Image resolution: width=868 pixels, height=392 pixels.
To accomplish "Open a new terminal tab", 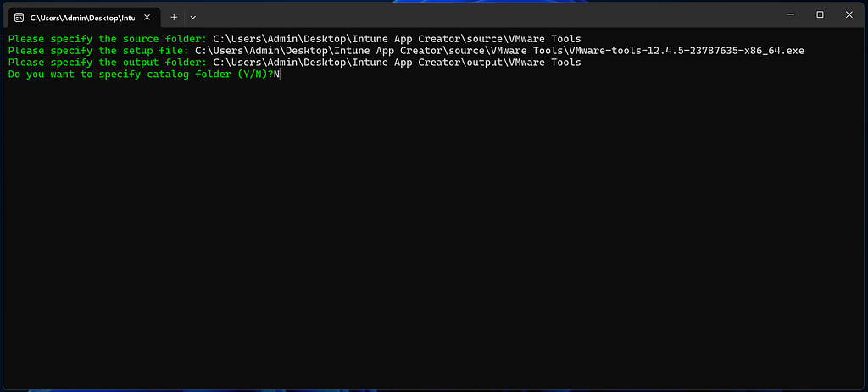I will (x=174, y=17).
